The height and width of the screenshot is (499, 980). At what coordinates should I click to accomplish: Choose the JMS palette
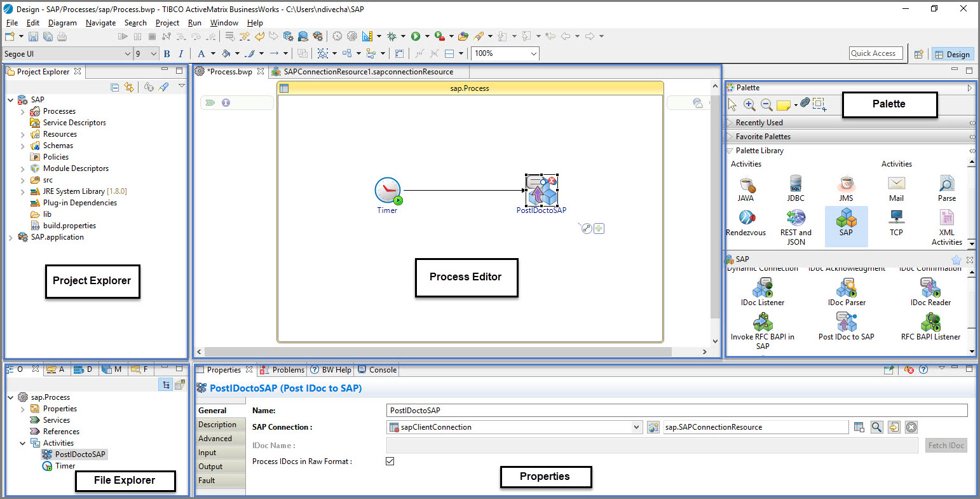click(846, 189)
